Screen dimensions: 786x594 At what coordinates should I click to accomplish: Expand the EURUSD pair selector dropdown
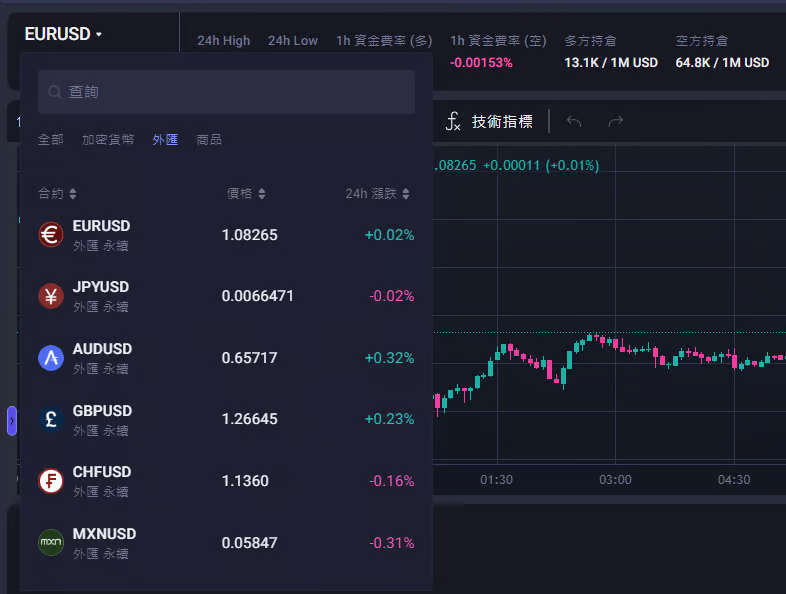(x=64, y=34)
